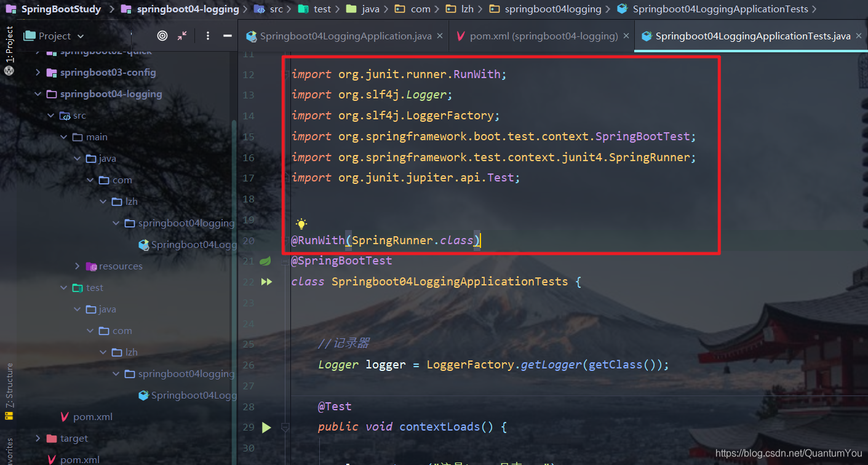The image size is (868, 465).
Task: Click import org.junit.jupiter.api.Test line
Action: pyautogui.click(x=406, y=178)
